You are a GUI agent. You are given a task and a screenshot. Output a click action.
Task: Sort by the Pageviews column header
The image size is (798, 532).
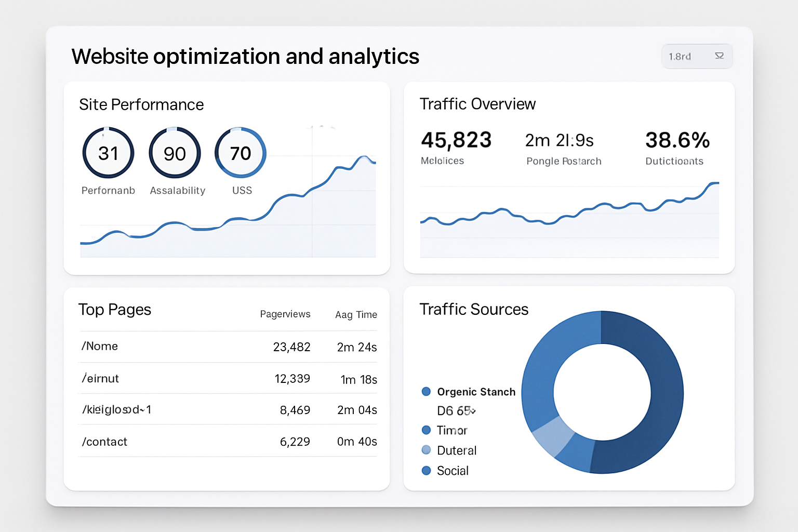[285, 314]
